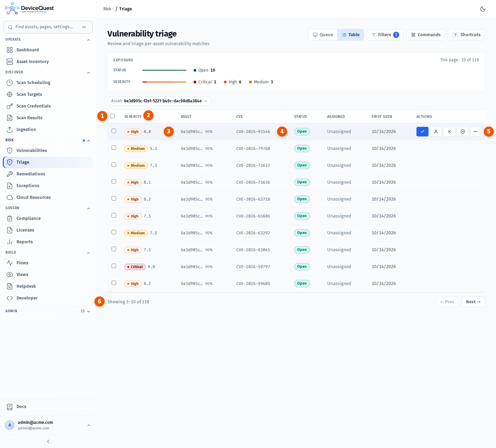Select row for CVE-2026-79768
The width and height of the screenshot is (496, 448).
coord(114,148)
